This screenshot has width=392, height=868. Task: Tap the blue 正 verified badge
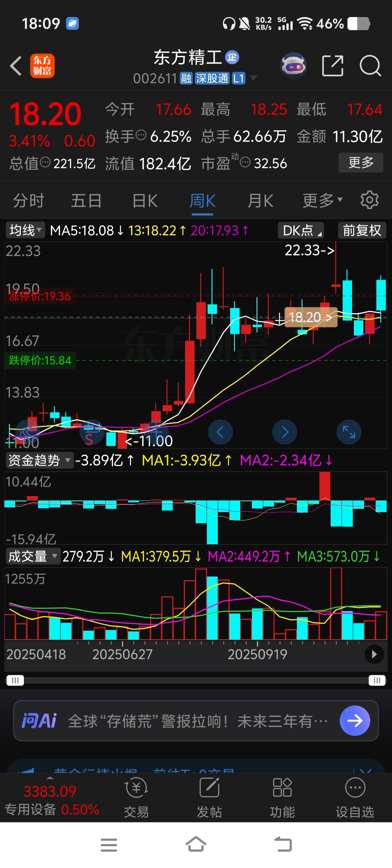(x=232, y=57)
